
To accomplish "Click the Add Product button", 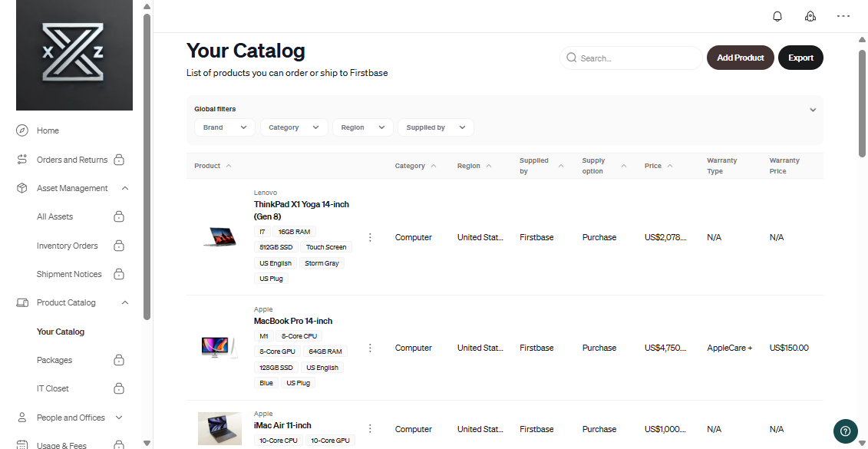I will [x=740, y=58].
